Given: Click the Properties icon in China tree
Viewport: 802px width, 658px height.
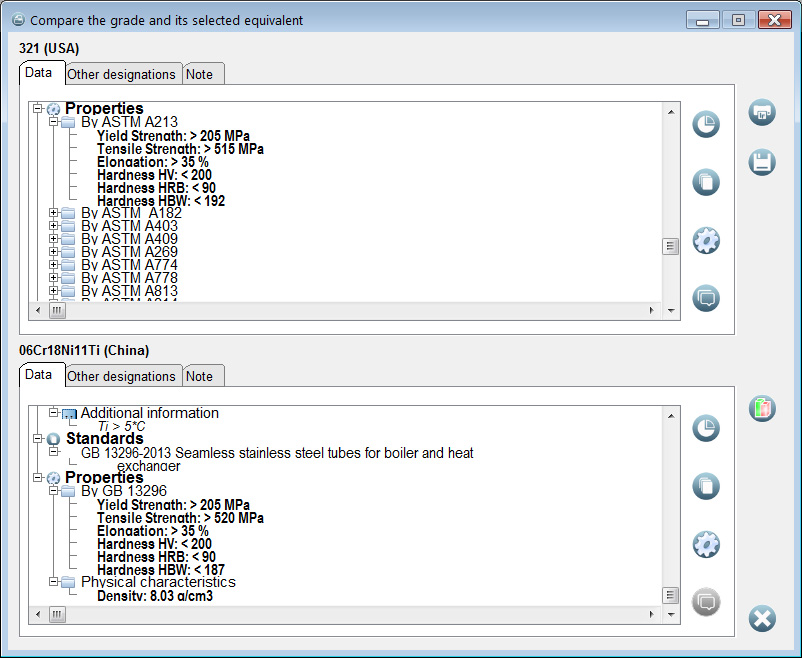Looking at the screenshot, I should pos(53,478).
